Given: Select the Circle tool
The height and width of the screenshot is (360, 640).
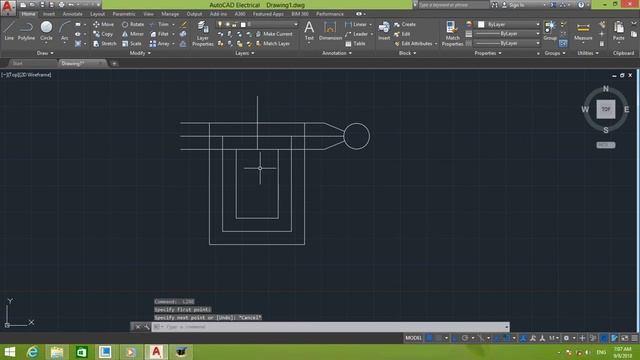Looking at the screenshot, I should [x=46, y=31].
